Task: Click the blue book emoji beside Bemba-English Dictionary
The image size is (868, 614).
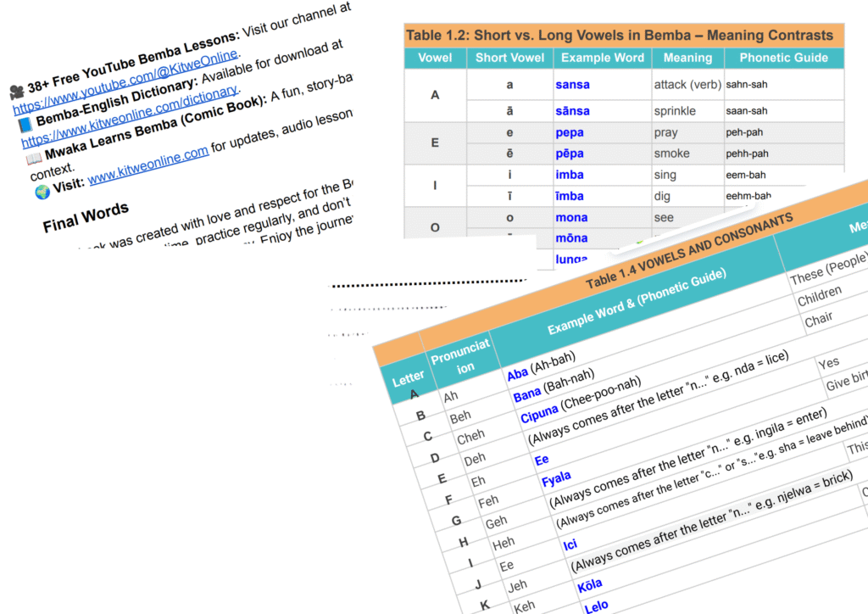Action: 25,125
